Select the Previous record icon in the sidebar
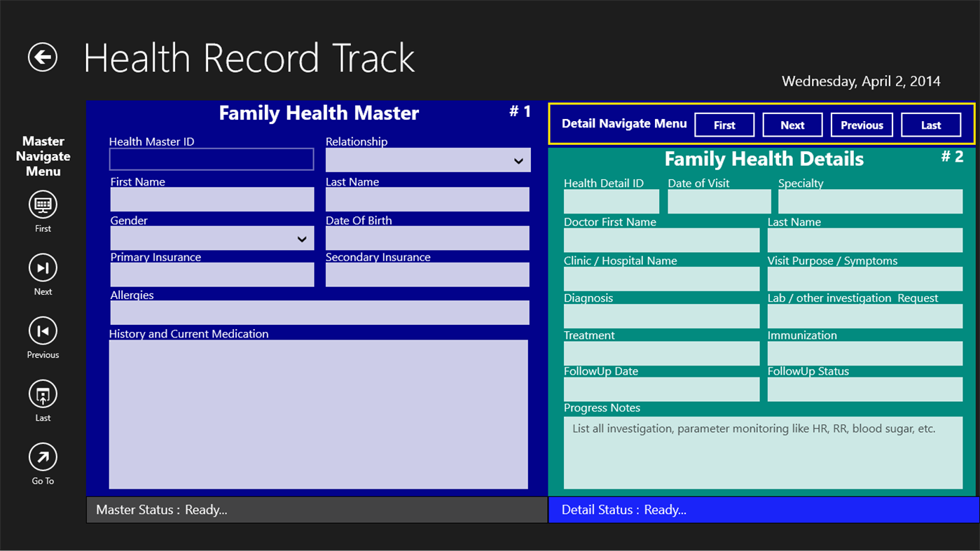980x551 pixels. point(43,331)
